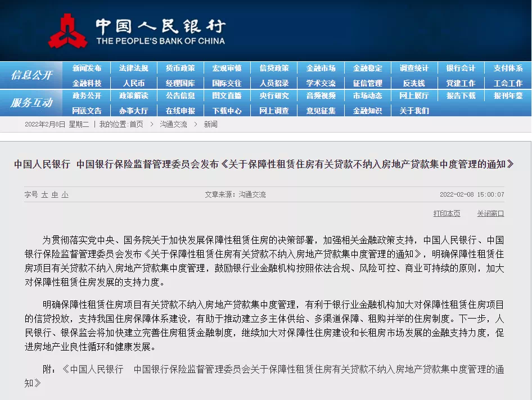This screenshot has height=400, width=532.
Task: Open 下载中心 navigation link
Action: tap(227, 111)
